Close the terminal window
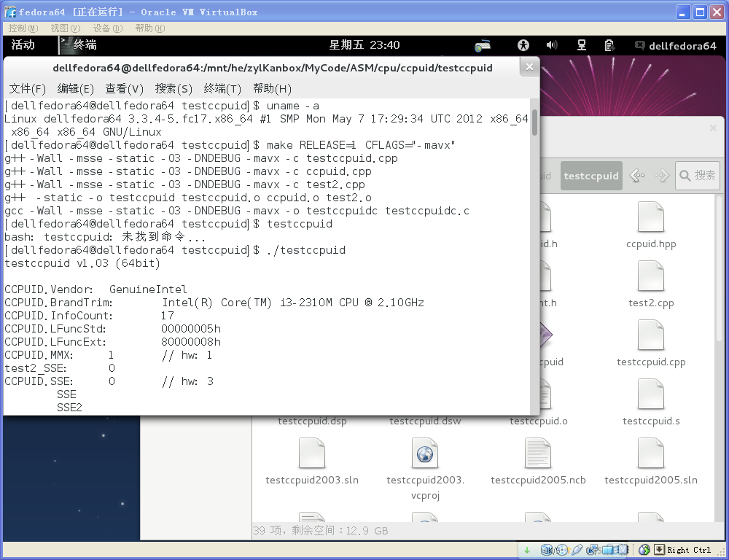 point(529,67)
